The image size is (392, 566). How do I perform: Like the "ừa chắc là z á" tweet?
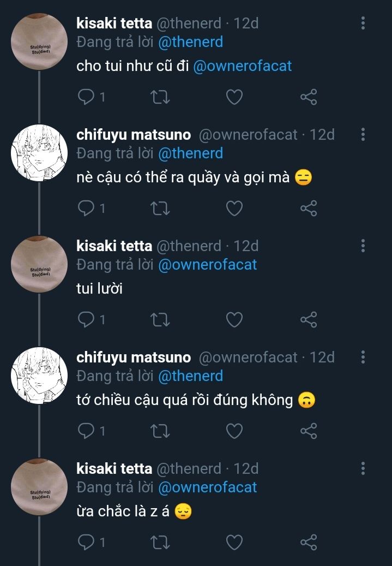point(234,543)
